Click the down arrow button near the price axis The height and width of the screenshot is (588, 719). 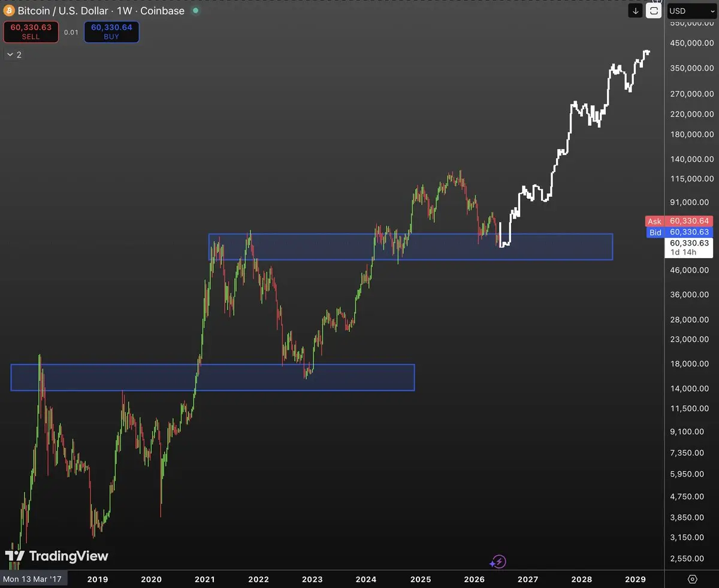point(636,11)
